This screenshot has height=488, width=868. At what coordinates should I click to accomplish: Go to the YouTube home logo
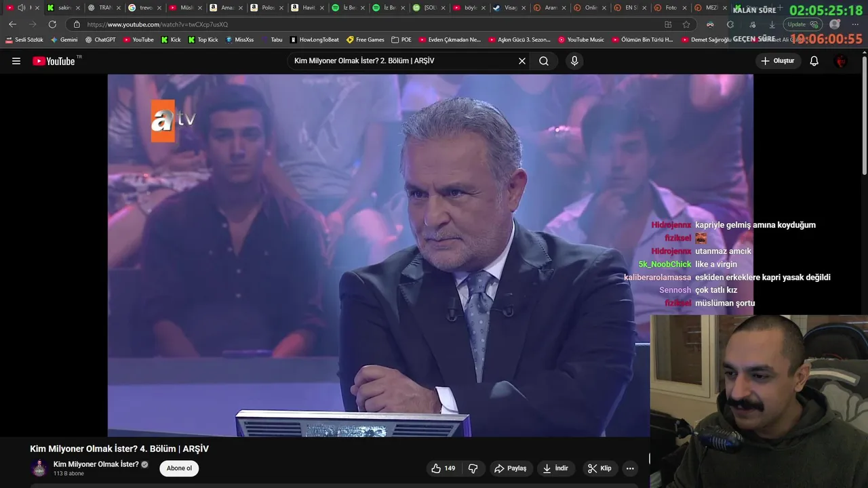(x=54, y=61)
